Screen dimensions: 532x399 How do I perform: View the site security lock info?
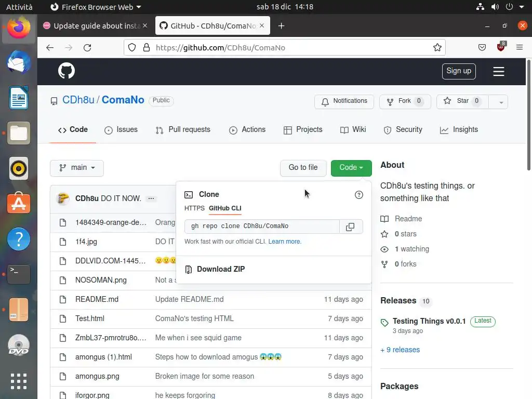(147, 47)
